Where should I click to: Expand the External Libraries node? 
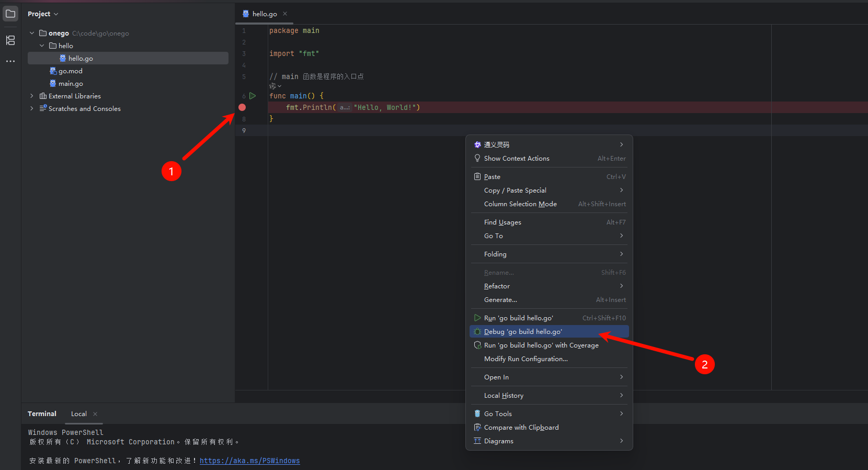(x=32, y=96)
